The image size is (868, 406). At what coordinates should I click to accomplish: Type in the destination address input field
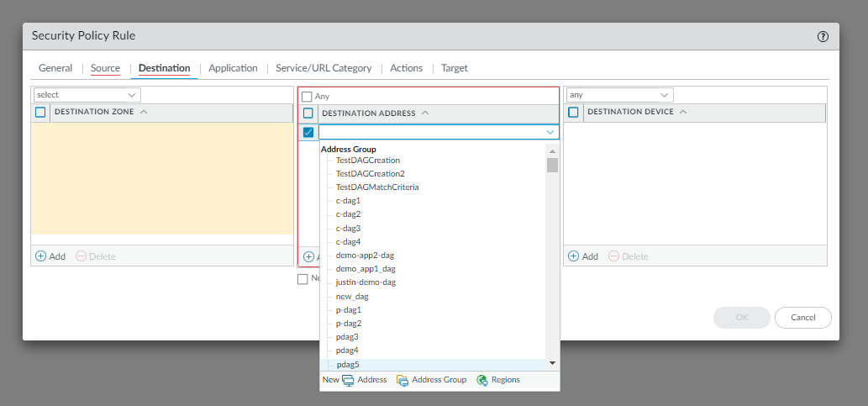click(430, 132)
